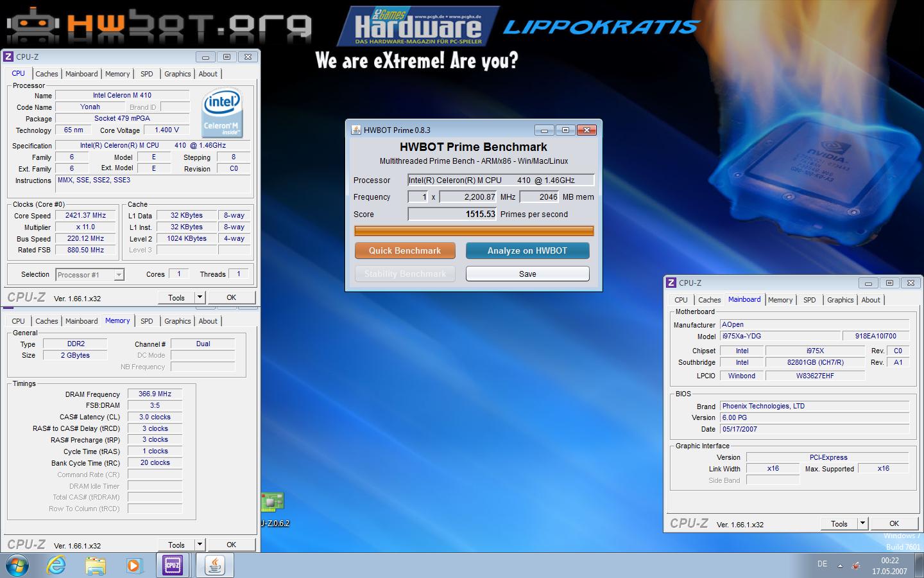Close the Mainboard CPU-Z window
Viewport: 924px width, 578px height.
(911, 283)
